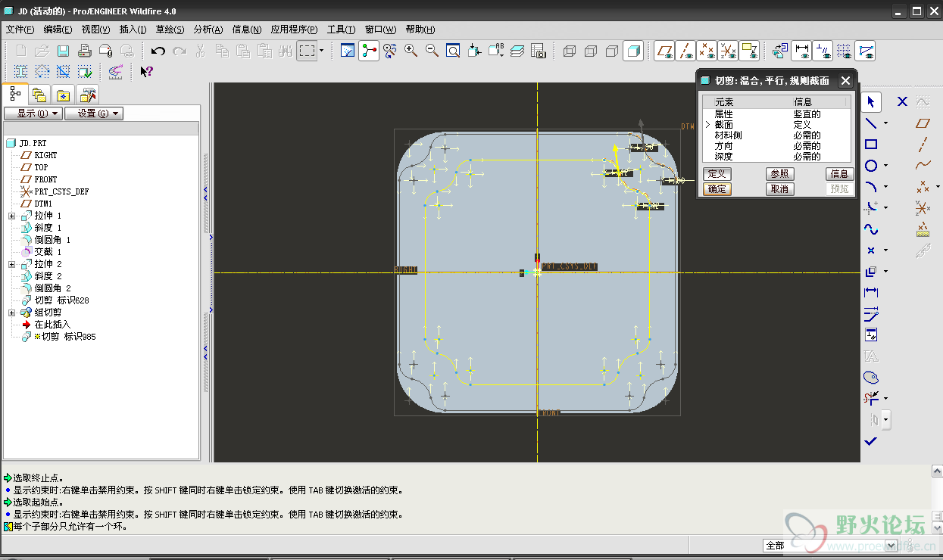Click the 定义 button in dialog
This screenshot has width=943, height=560.
[x=717, y=174]
